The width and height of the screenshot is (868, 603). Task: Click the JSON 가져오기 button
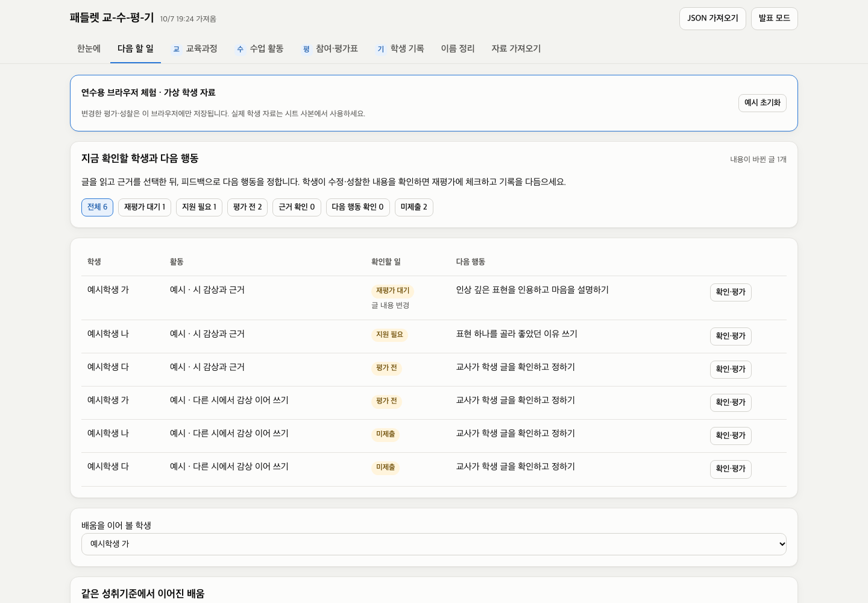[x=712, y=19]
